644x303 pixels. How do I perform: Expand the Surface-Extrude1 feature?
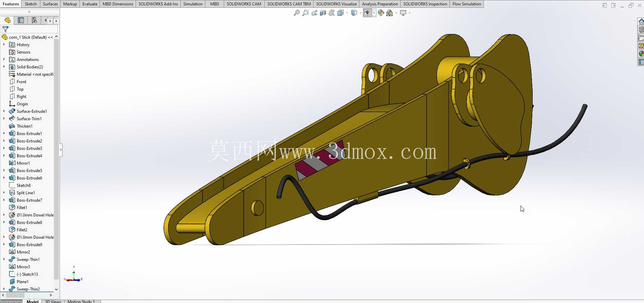coord(4,111)
